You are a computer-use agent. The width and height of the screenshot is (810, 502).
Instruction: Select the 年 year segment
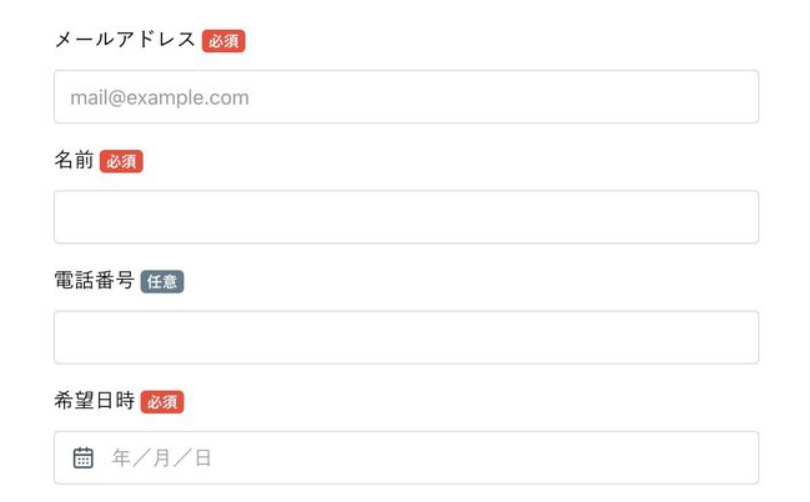pyautogui.click(x=121, y=458)
